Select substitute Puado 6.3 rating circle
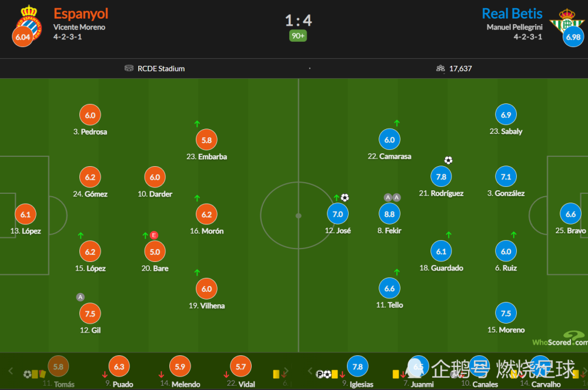Image resolution: width=588 pixels, height=390 pixels. [119, 367]
